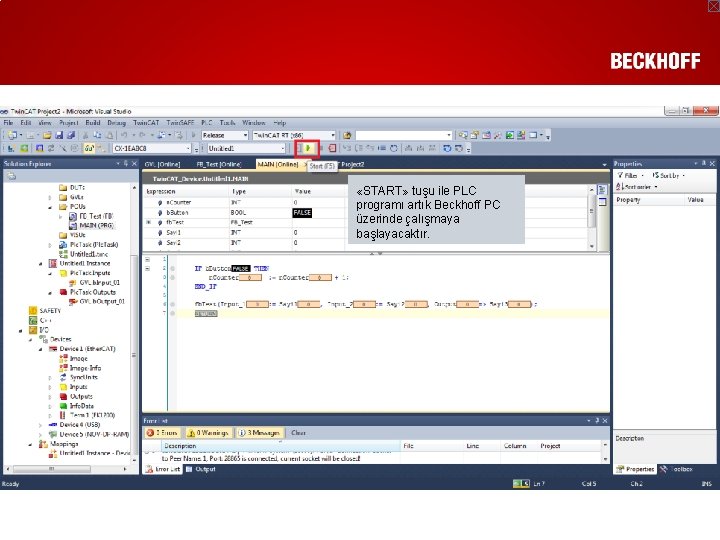This screenshot has height=540, width=720.
Task: Open the Build menu
Action: [x=92, y=123]
